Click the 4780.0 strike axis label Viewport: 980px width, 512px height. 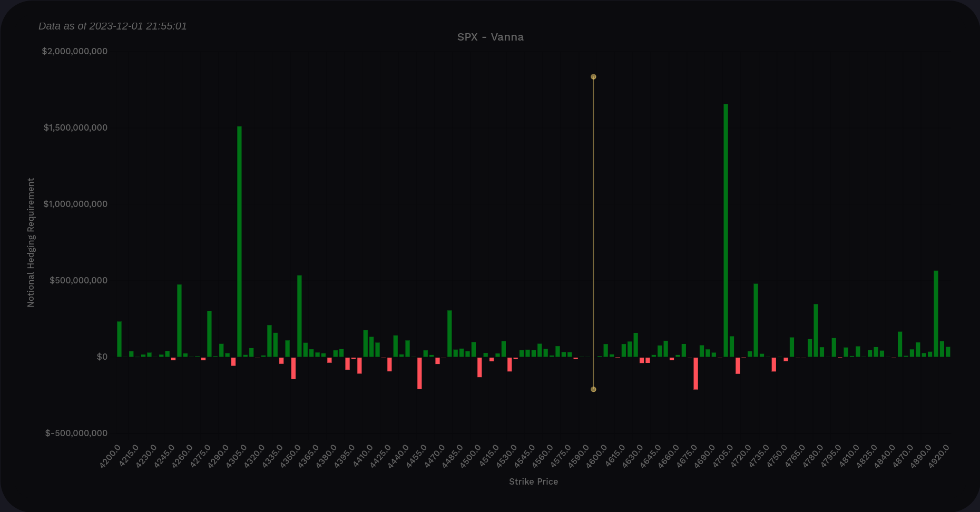(x=812, y=456)
